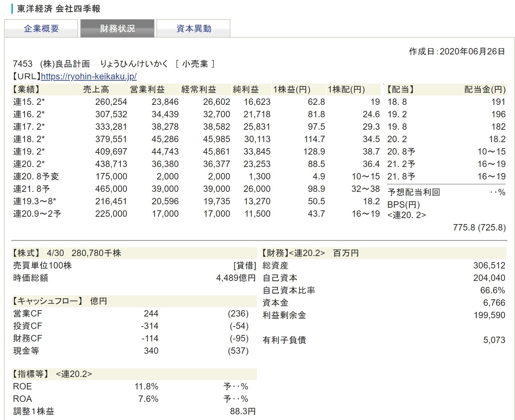Click the 【配当】 section header
Screen dimensions: 515x420
401,89
